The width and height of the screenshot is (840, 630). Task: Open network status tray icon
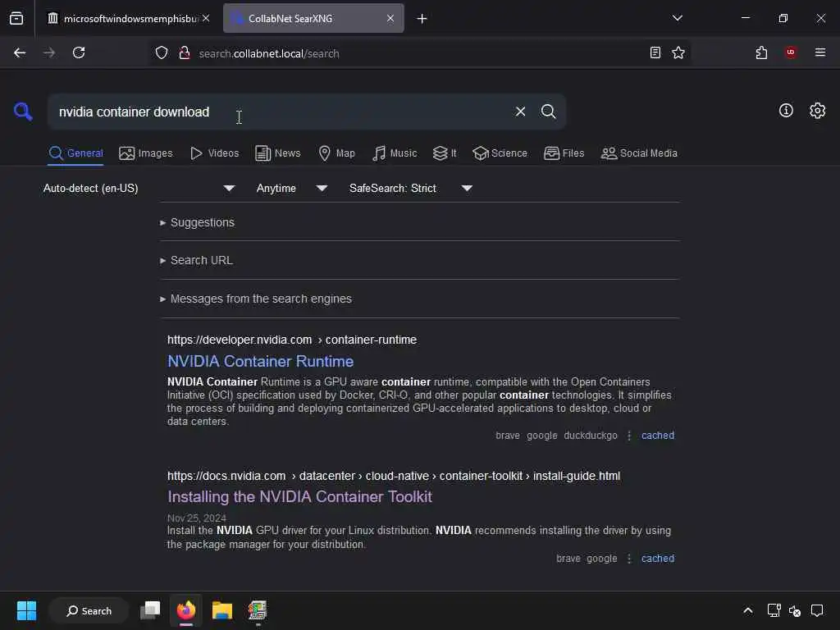[x=774, y=610]
